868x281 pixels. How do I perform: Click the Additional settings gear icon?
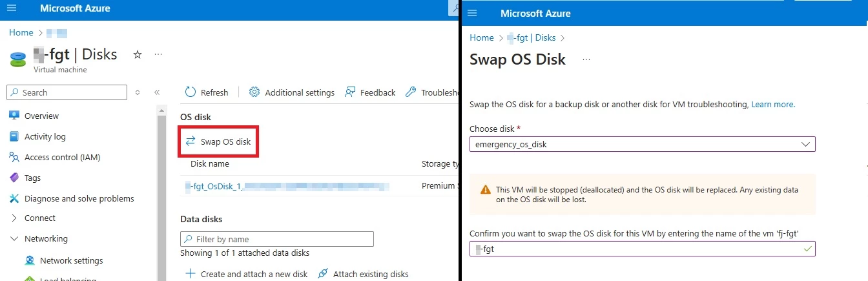click(254, 92)
